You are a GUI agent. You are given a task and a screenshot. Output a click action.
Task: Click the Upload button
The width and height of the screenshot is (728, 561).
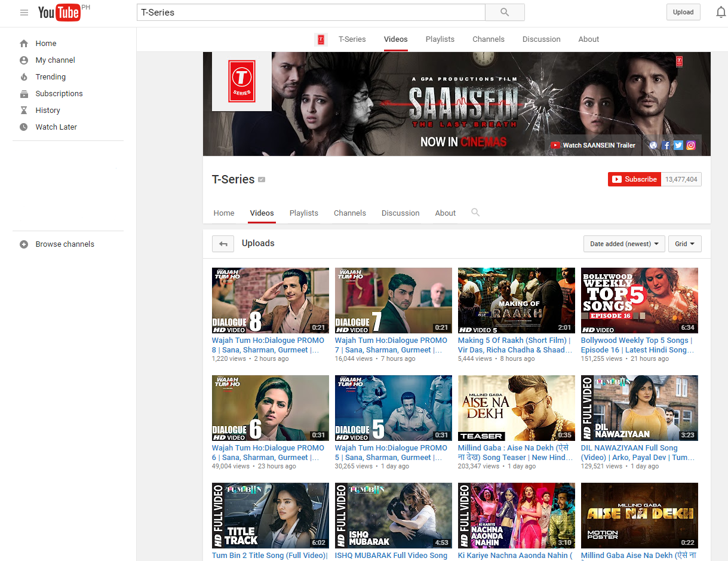683,12
